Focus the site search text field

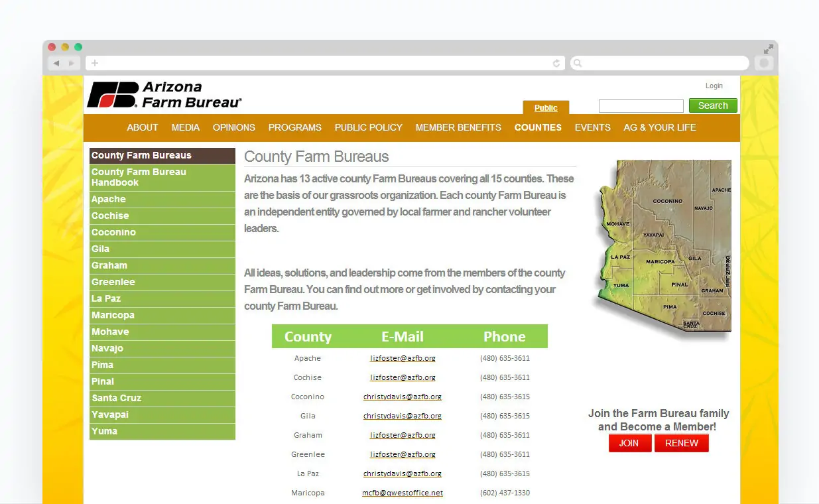point(641,106)
